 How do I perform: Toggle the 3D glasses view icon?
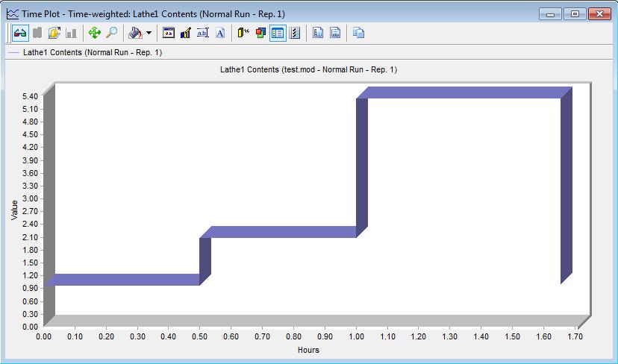pos(20,33)
